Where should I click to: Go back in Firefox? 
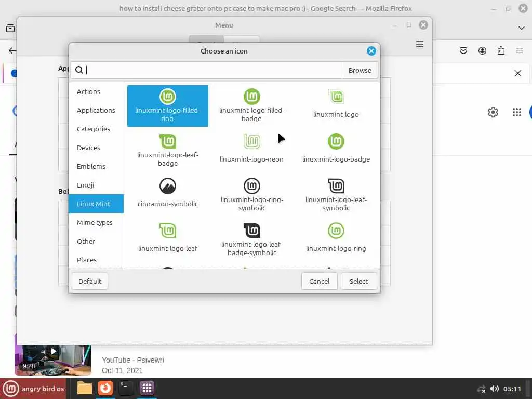(12, 50)
